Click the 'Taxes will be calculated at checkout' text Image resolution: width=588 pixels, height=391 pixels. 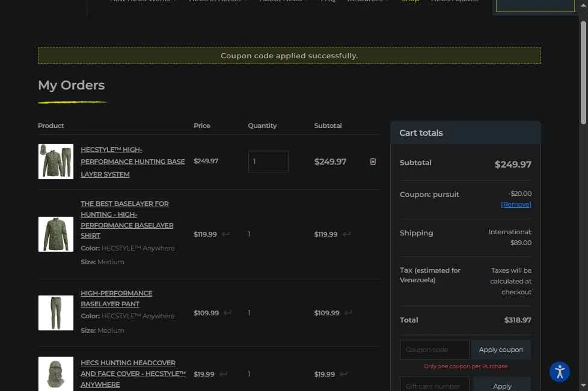(x=511, y=281)
